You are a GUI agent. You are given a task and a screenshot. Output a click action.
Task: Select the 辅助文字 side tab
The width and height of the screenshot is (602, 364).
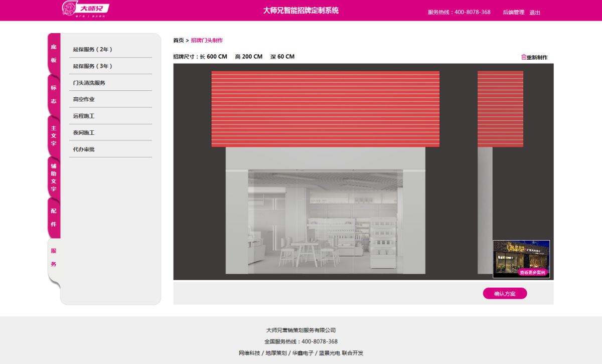54,177
